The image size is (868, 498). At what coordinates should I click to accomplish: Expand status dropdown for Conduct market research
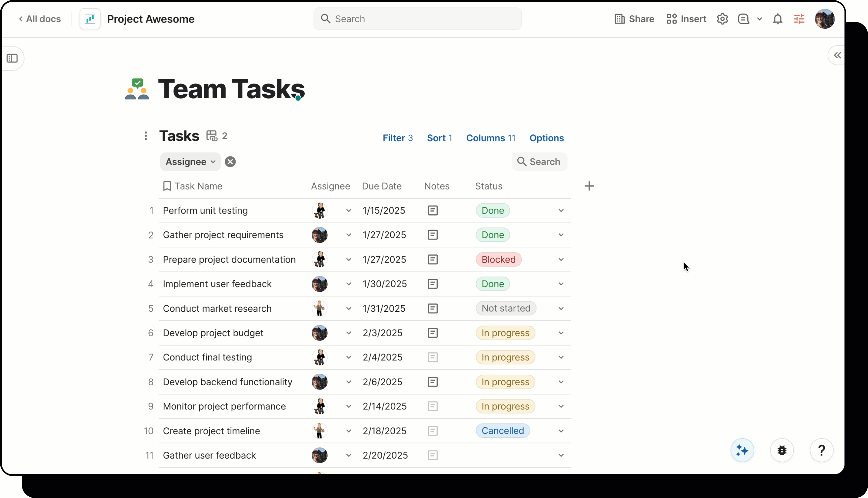coord(560,309)
